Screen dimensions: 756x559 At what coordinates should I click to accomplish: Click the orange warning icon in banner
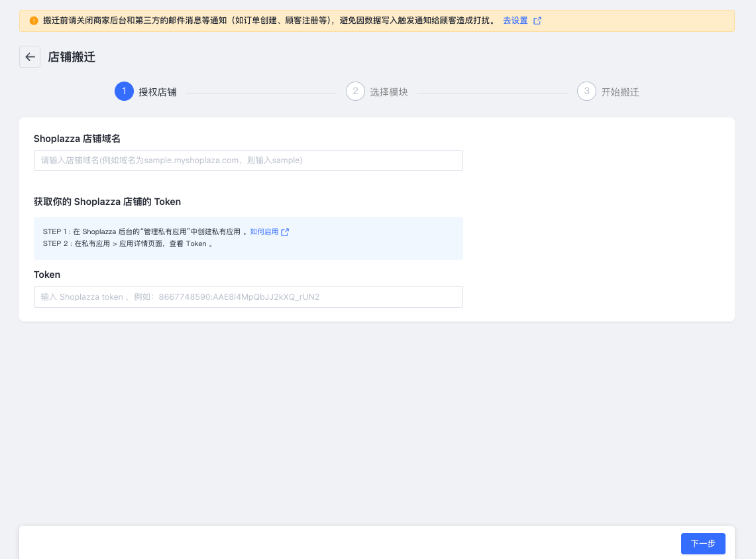coord(34,21)
